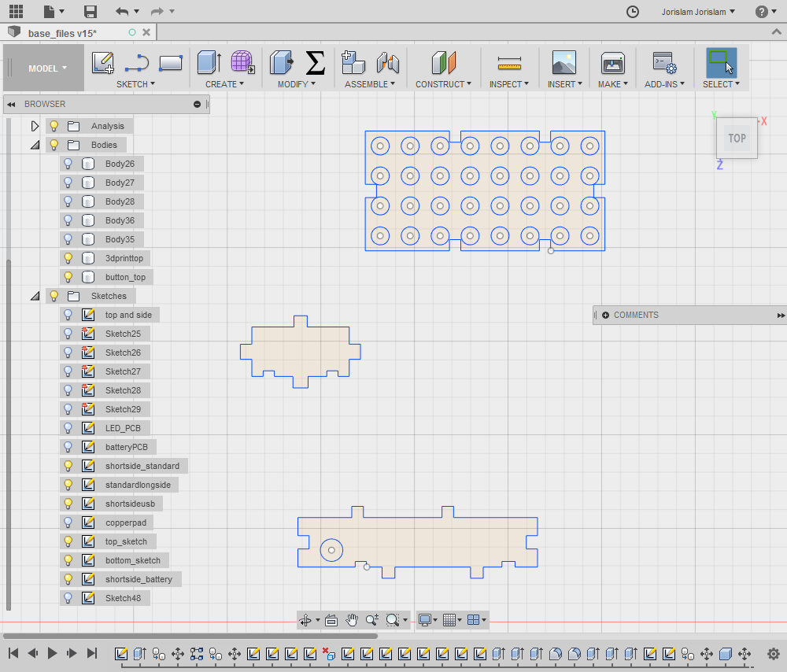This screenshot has height=672, width=787.
Task: Show the 'top and side' sketch
Action: [x=68, y=315]
